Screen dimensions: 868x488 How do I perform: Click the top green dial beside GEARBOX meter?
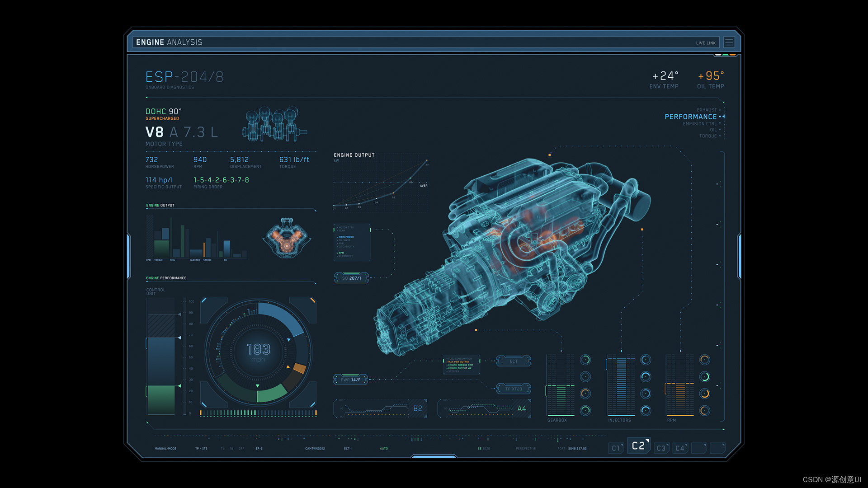[x=585, y=360]
